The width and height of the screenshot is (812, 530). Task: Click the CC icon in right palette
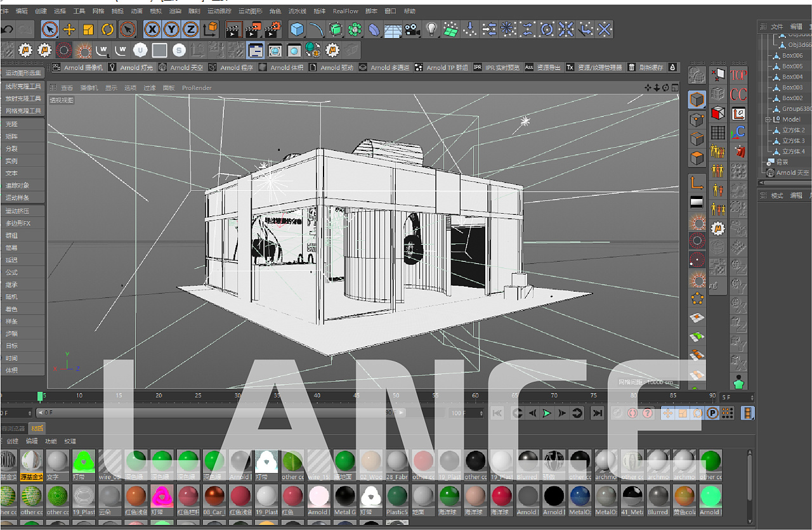738,94
